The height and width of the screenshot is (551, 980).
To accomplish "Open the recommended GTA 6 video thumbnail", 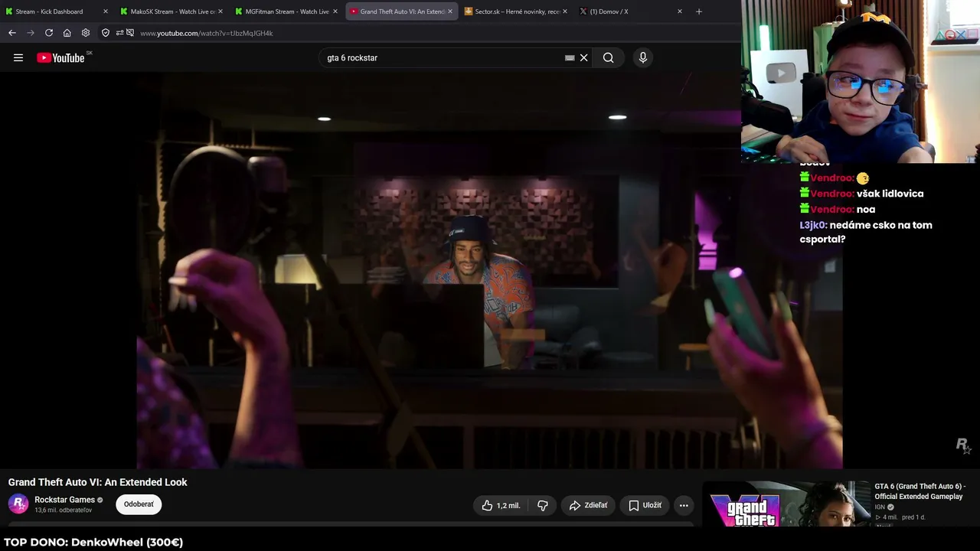I will click(786, 504).
